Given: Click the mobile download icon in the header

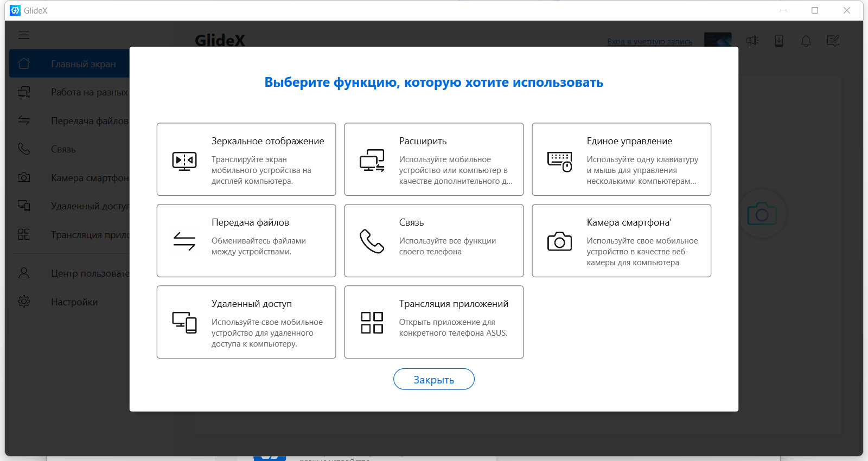Looking at the screenshot, I should click(x=779, y=41).
